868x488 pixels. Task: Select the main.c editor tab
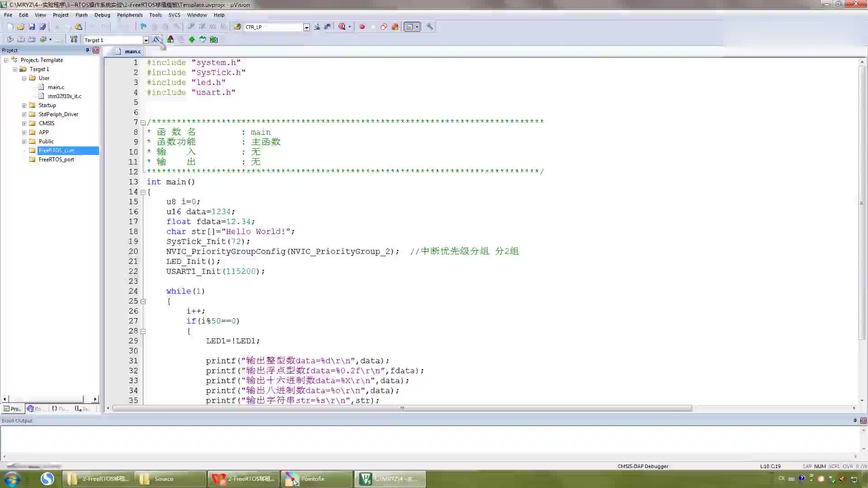(x=128, y=52)
